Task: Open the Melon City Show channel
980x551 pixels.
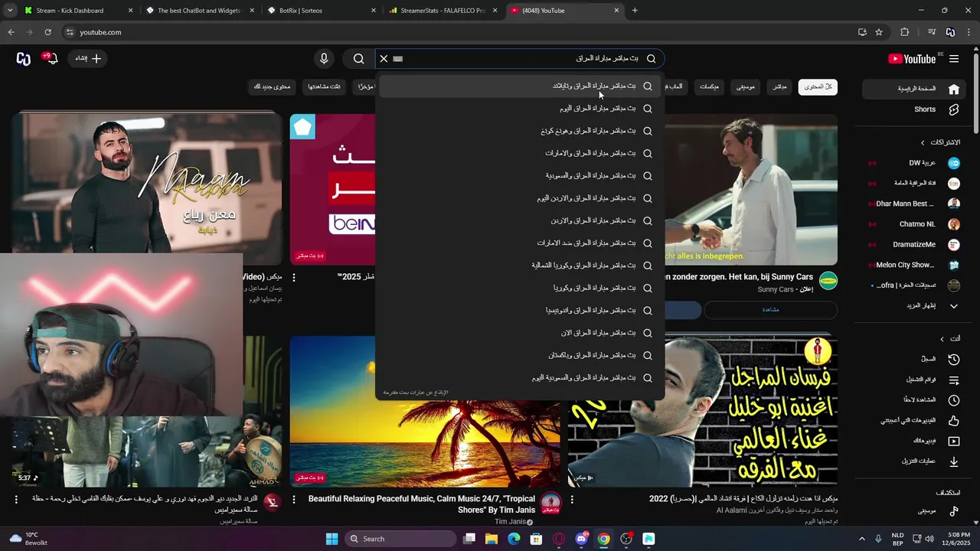Action: (x=915, y=265)
